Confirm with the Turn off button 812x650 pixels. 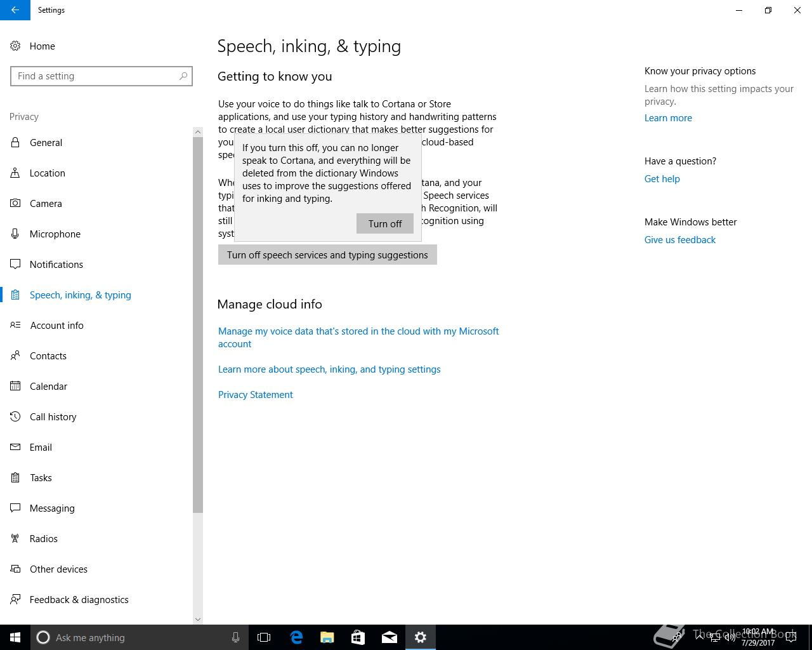385,223
